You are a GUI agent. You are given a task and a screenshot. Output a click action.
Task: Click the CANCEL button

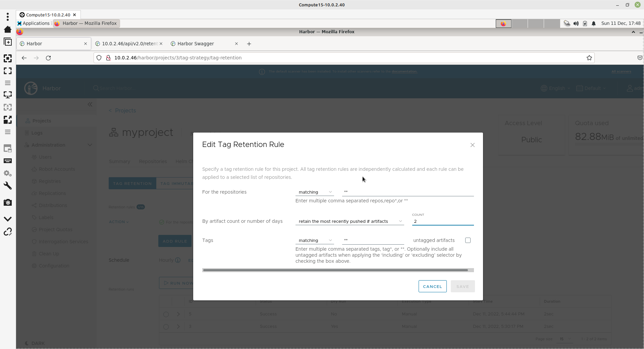(x=432, y=287)
